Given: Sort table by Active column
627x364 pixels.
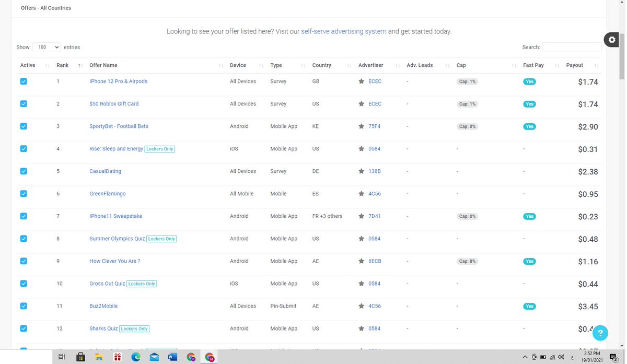Looking at the screenshot, I should [34, 65].
